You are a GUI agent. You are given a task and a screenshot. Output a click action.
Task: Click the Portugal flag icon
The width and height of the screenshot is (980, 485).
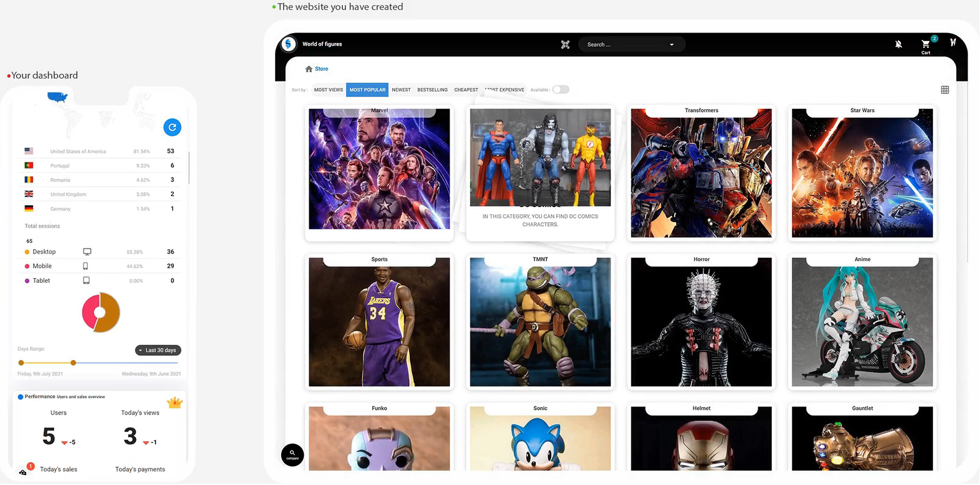[29, 165]
